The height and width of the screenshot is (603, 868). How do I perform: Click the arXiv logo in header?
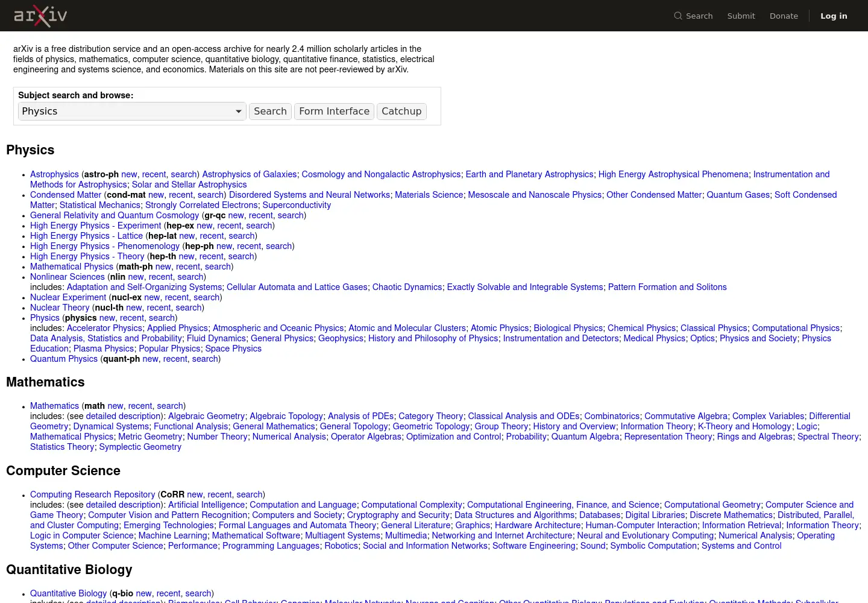[40, 16]
